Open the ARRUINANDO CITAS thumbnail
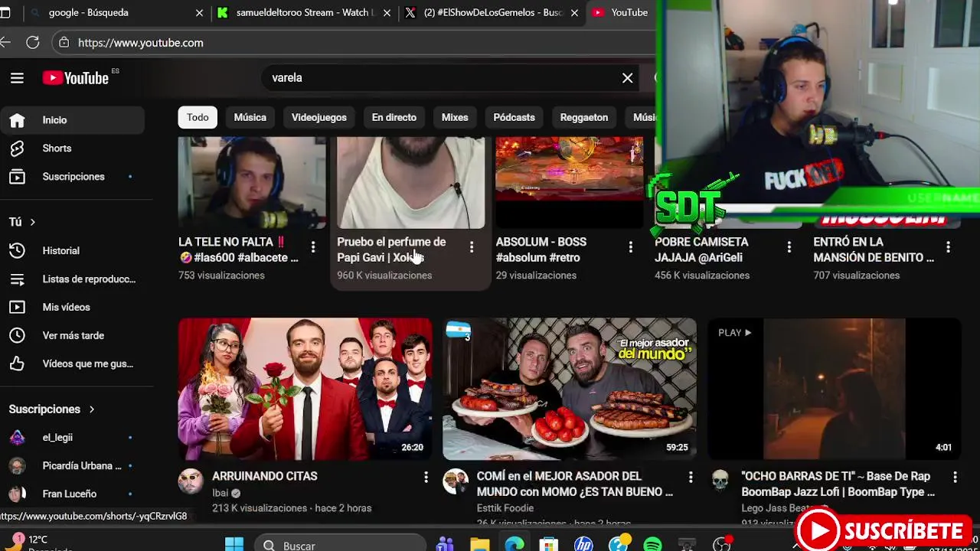Viewport: 980px width, 551px height. 305,389
